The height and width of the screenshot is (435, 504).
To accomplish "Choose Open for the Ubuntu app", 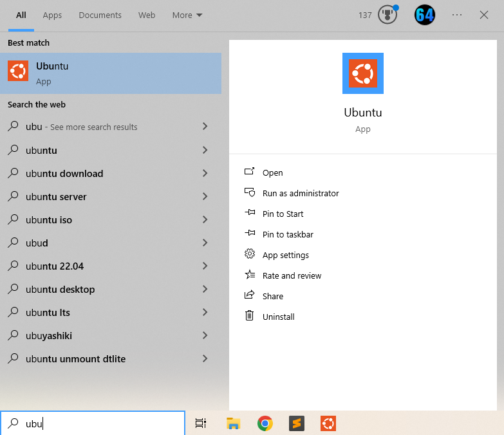I will [x=272, y=172].
